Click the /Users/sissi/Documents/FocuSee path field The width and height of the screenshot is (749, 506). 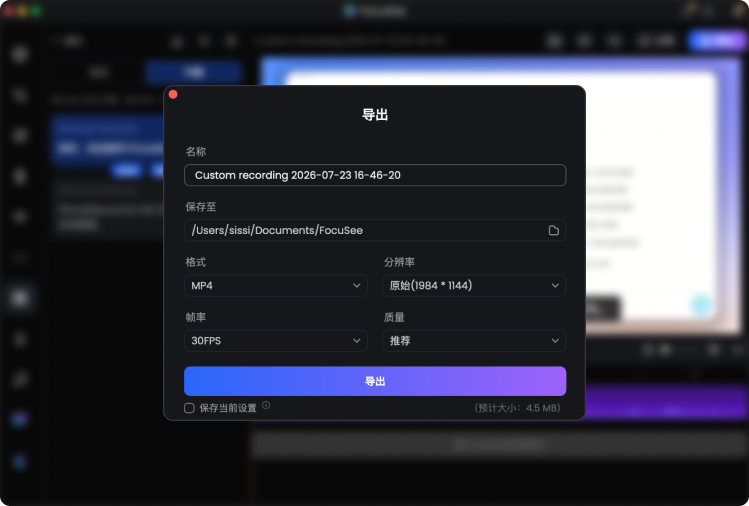[375, 230]
